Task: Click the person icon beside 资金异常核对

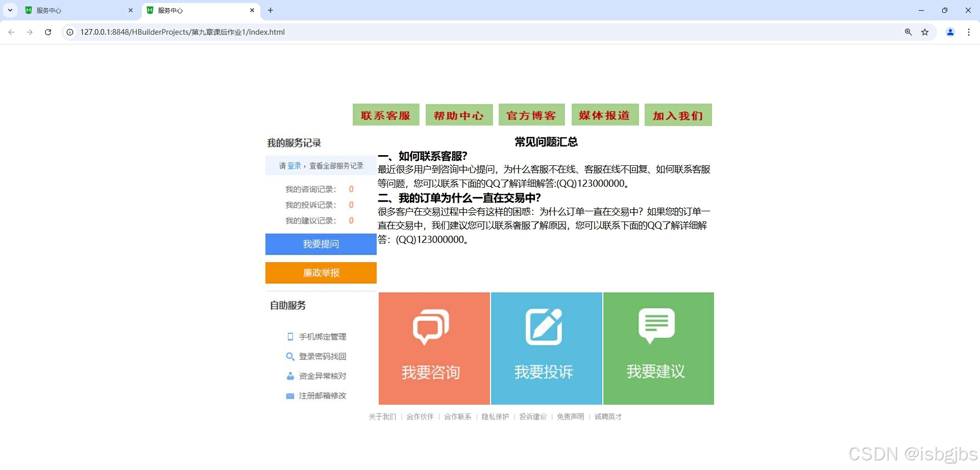Action: tap(290, 376)
